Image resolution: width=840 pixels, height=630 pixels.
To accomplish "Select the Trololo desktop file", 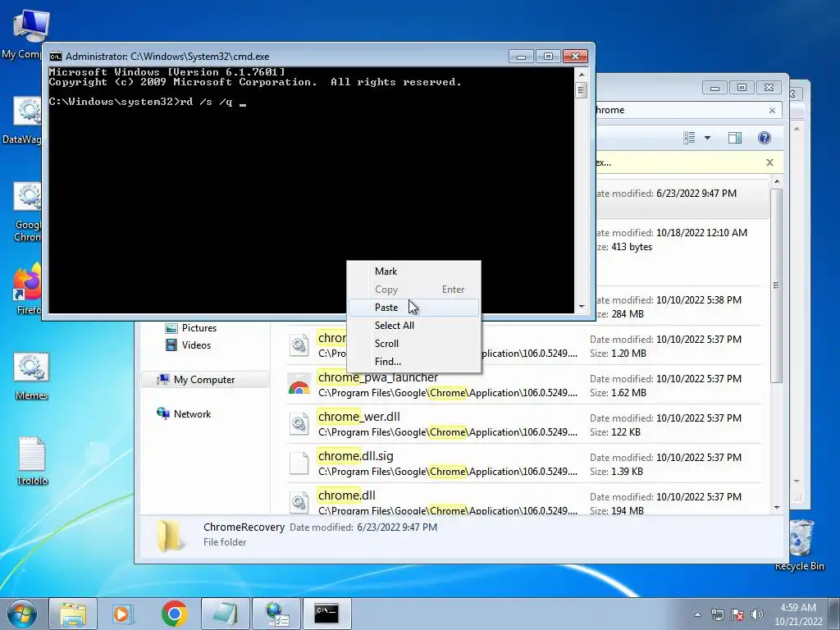I will (x=32, y=461).
